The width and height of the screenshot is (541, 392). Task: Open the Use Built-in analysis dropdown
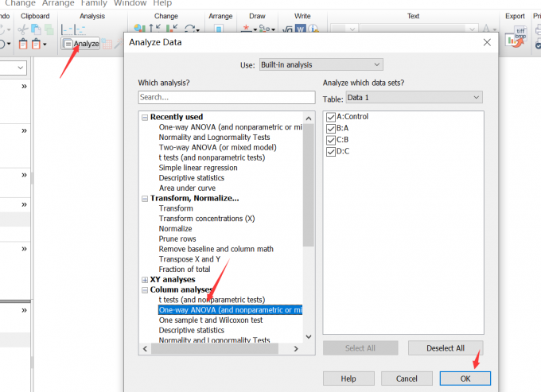pos(321,64)
